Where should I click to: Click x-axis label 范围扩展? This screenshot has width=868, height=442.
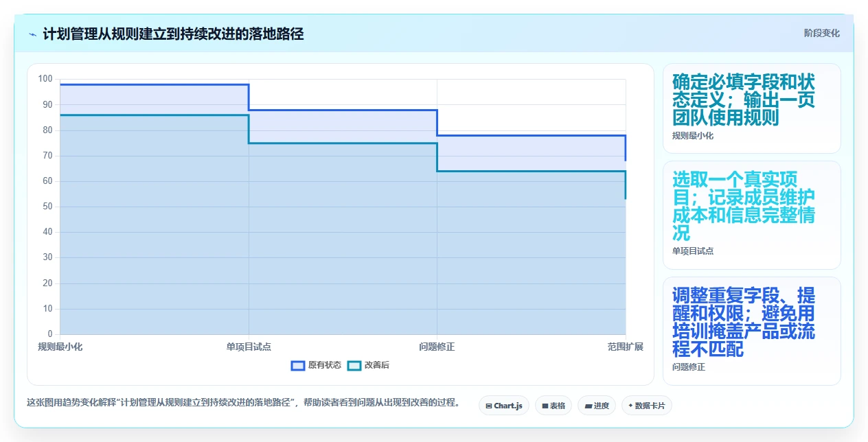(626, 347)
